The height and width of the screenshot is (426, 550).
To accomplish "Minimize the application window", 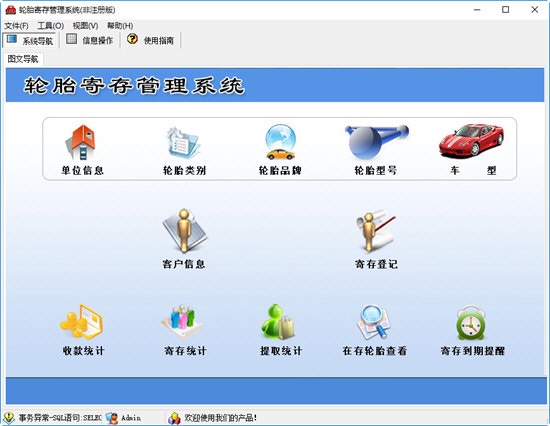I will [477, 9].
